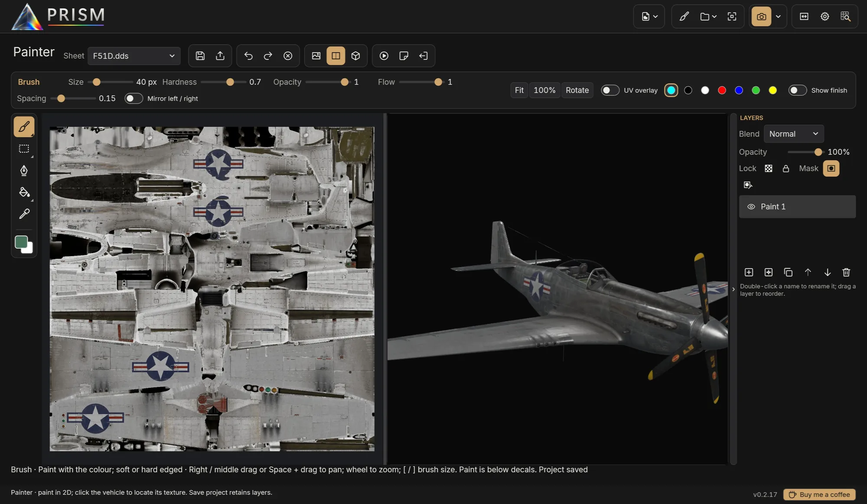Open the Sheet F51D.dds dropdown
This screenshot has width=867, height=504.
click(x=134, y=56)
